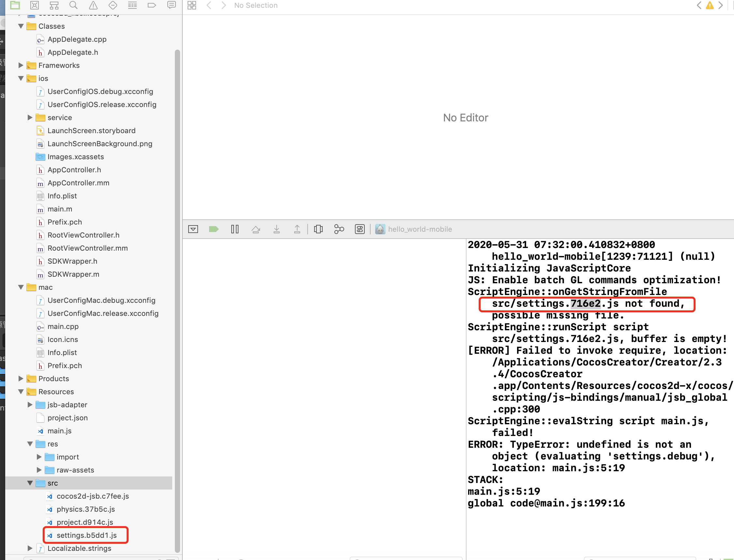Click the Debug Memory Graph icon
Image resolution: width=734 pixels, height=560 pixels.
(x=339, y=229)
